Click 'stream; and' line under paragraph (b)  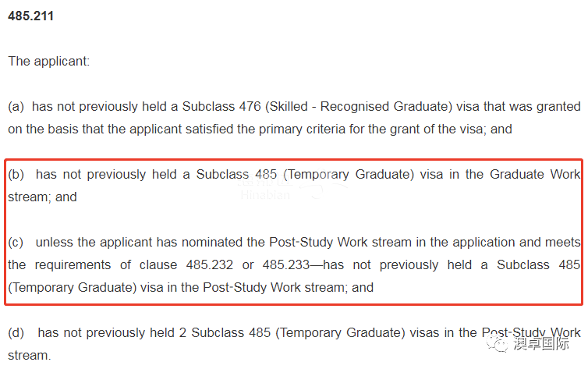[42, 197]
